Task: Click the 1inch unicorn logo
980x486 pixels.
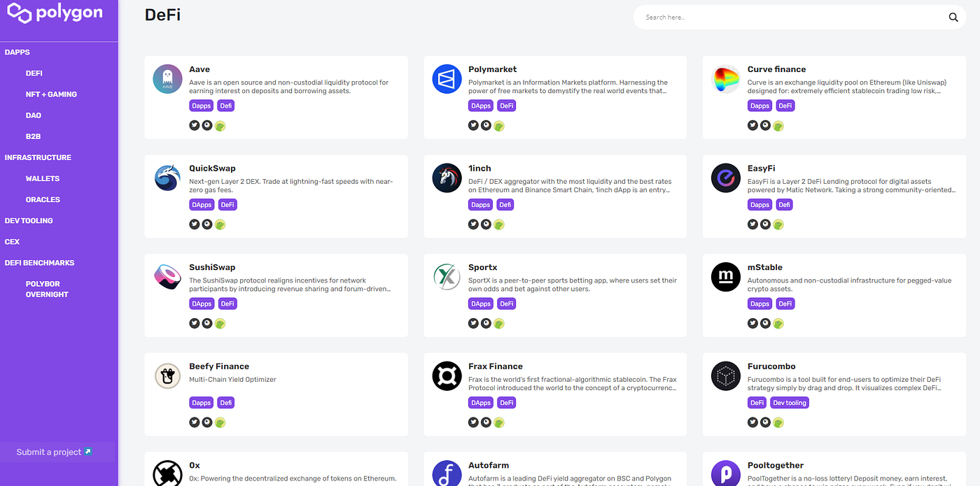Action: click(447, 178)
